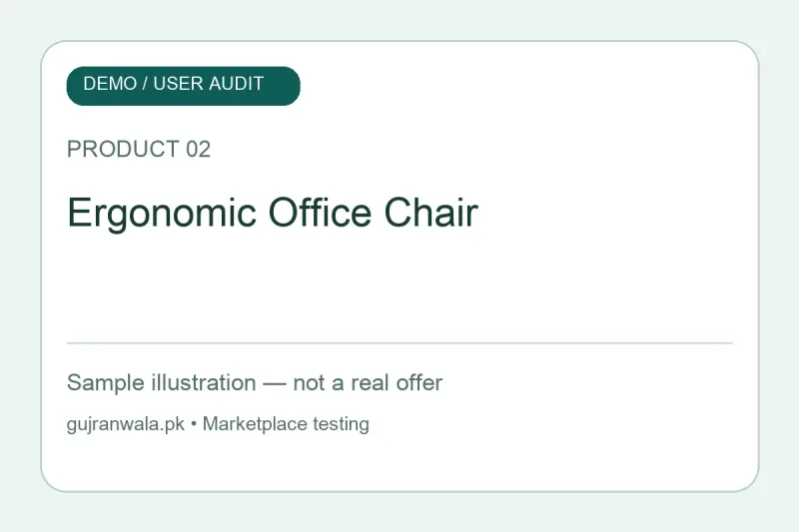
Task: Click the word Marketplace in the footer
Action: click(x=255, y=424)
